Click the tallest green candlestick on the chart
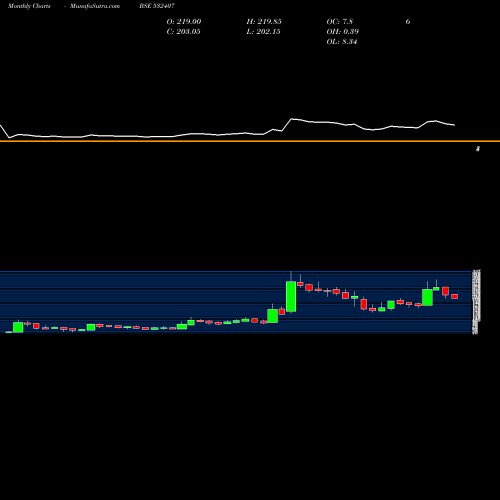The width and height of the screenshot is (500, 500). (x=291, y=296)
